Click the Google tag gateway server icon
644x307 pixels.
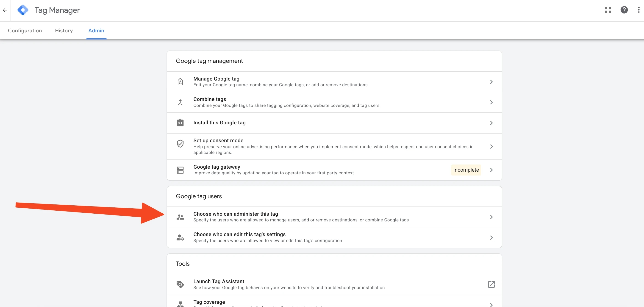click(x=180, y=170)
